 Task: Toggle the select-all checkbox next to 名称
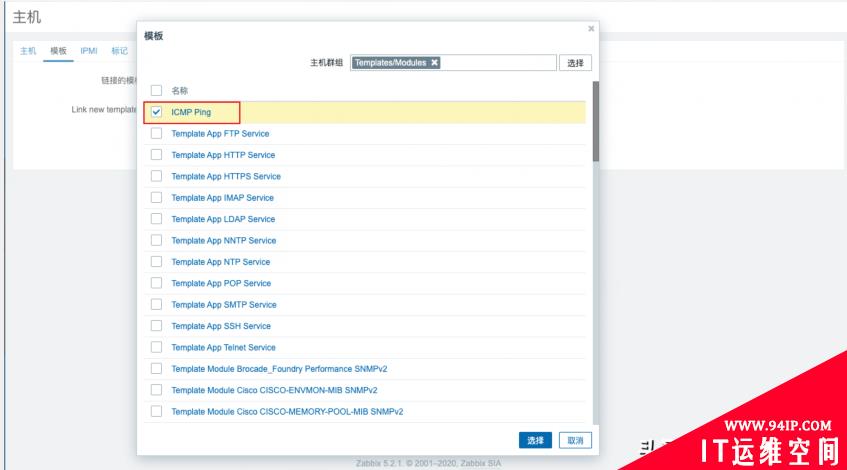156,90
